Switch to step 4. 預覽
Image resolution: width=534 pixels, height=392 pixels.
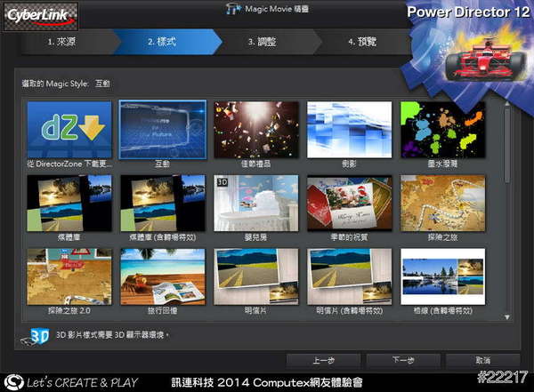364,42
